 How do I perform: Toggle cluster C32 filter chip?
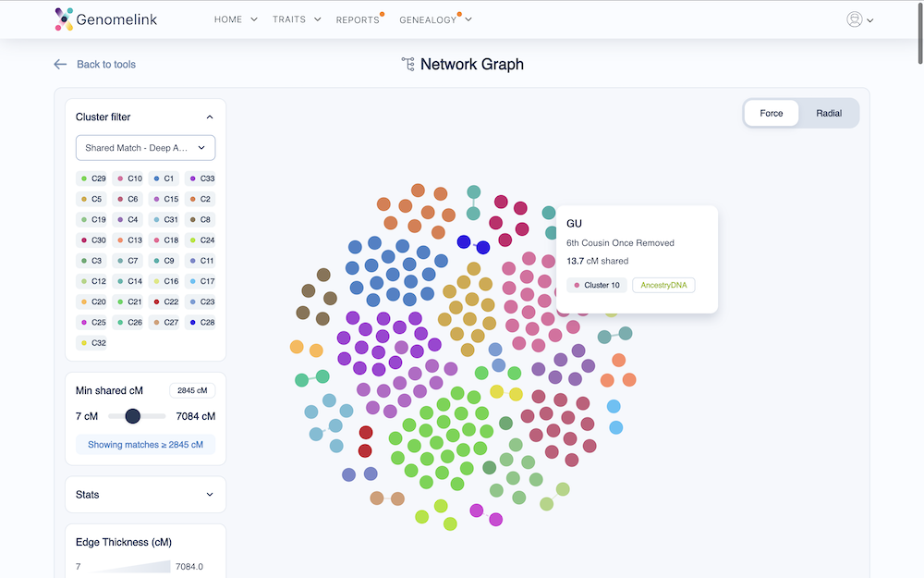tap(91, 343)
